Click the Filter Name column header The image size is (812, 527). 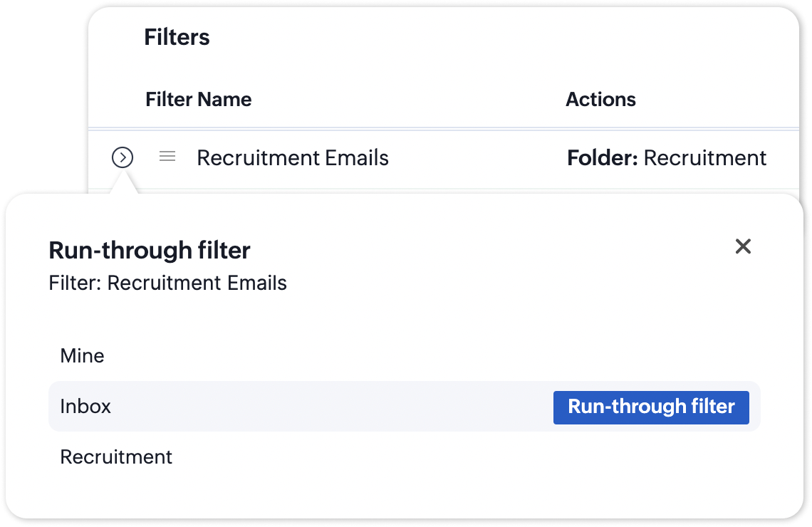(x=198, y=99)
